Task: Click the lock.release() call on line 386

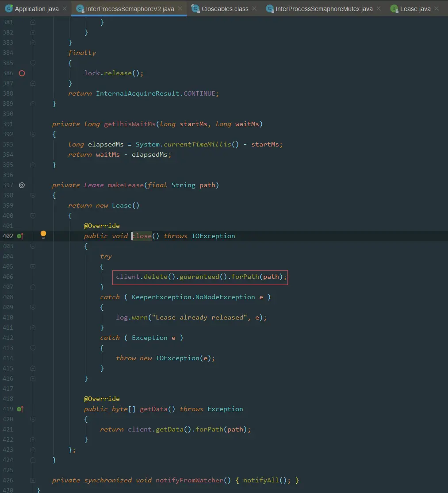Action: (x=113, y=73)
